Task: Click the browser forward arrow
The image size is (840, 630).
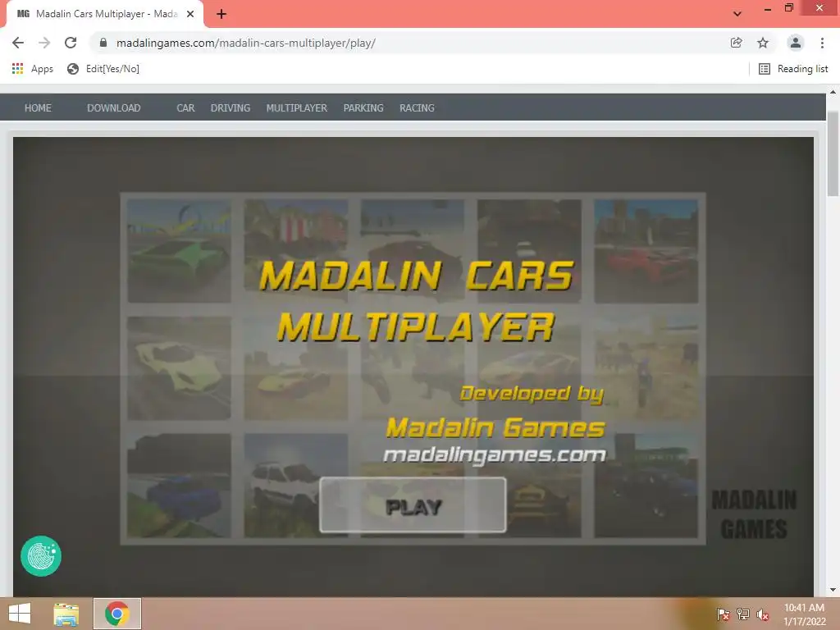Action: [x=44, y=43]
